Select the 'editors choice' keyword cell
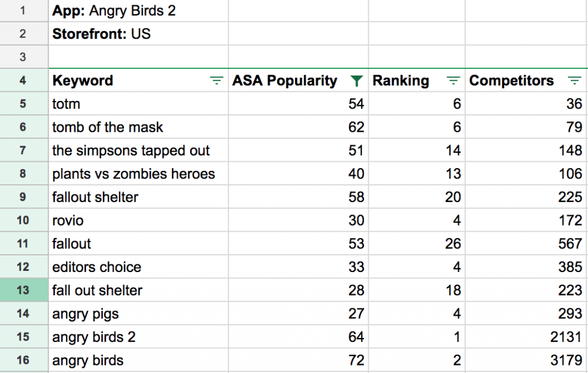588x373 pixels. coord(138,267)
